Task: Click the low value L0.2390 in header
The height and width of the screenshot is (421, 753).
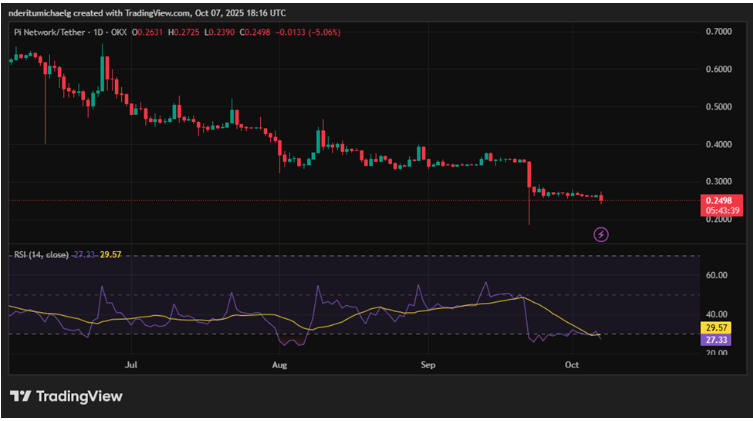Action: click(x=219, y=32)
